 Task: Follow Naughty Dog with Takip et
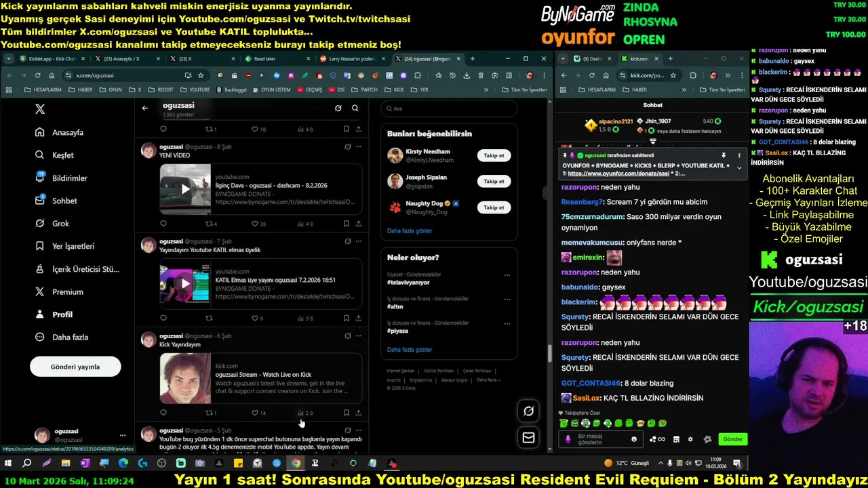494,207
